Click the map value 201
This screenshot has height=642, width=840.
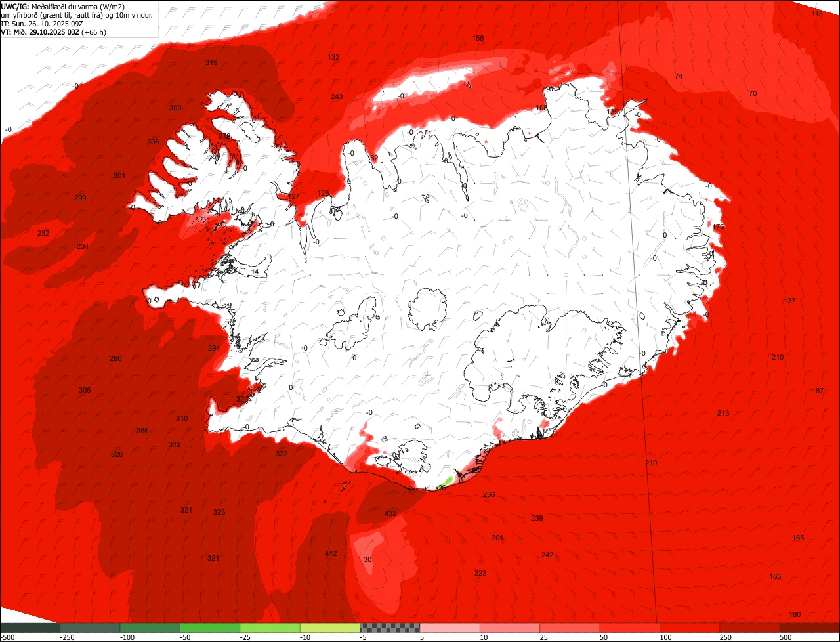[497, 538]
